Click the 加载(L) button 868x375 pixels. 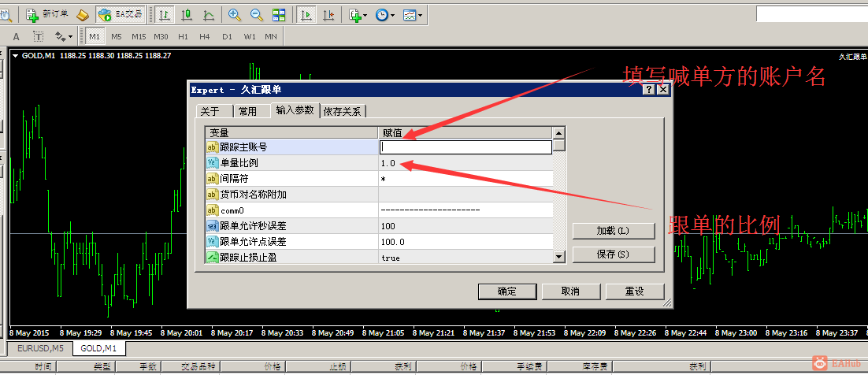(x=614, y=231)
